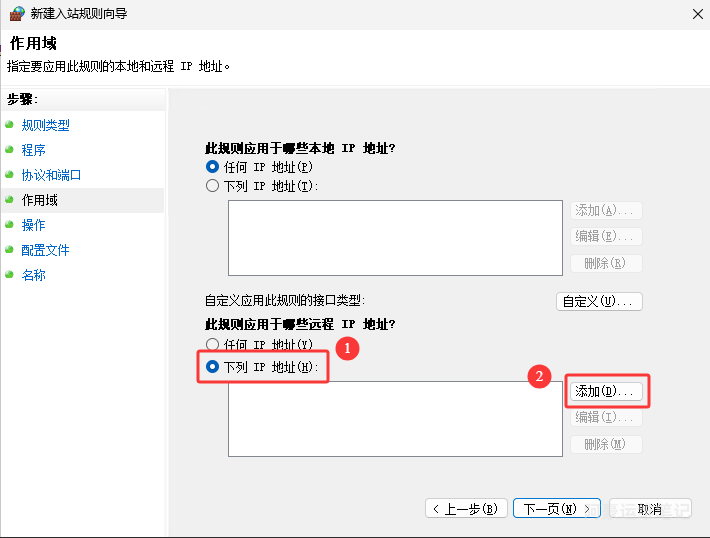Click the green bullet beside 配置文件
This screenshot has height=538, width=710.
click(x=10, y=250)
